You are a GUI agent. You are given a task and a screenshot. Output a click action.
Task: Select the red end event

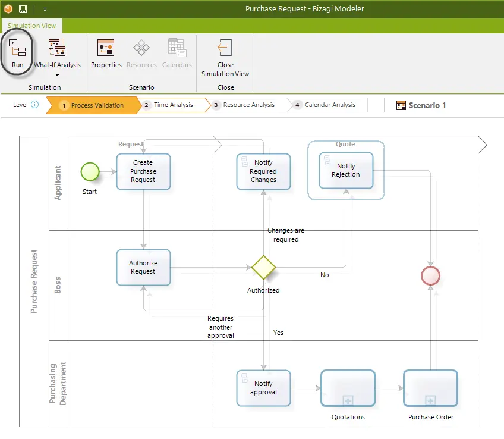click(430, 275)
